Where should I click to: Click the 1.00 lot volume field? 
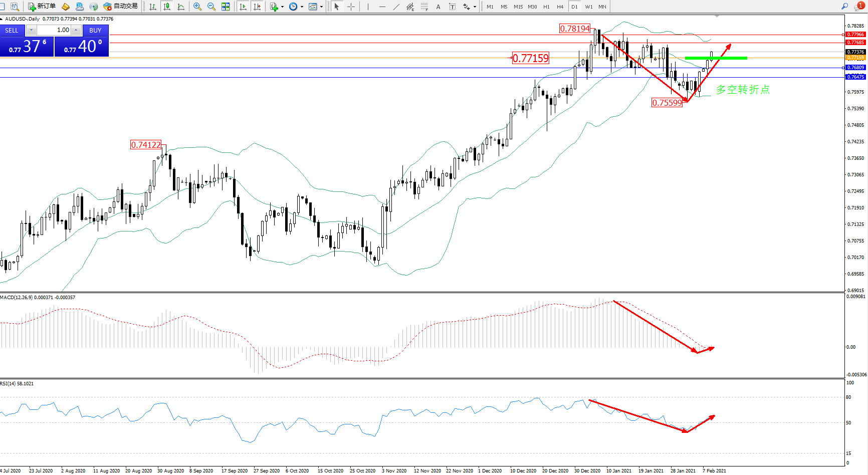click(x=54, y=30)
